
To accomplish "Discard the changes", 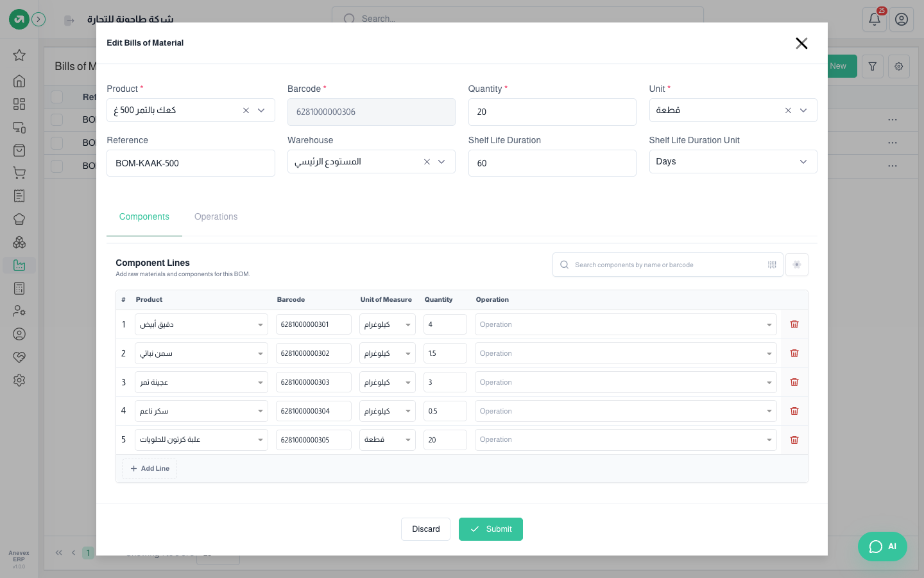I will 426,529.
